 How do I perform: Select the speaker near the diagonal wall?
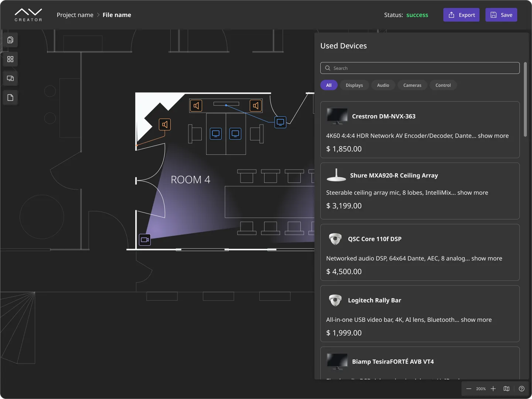pos(165,125)
